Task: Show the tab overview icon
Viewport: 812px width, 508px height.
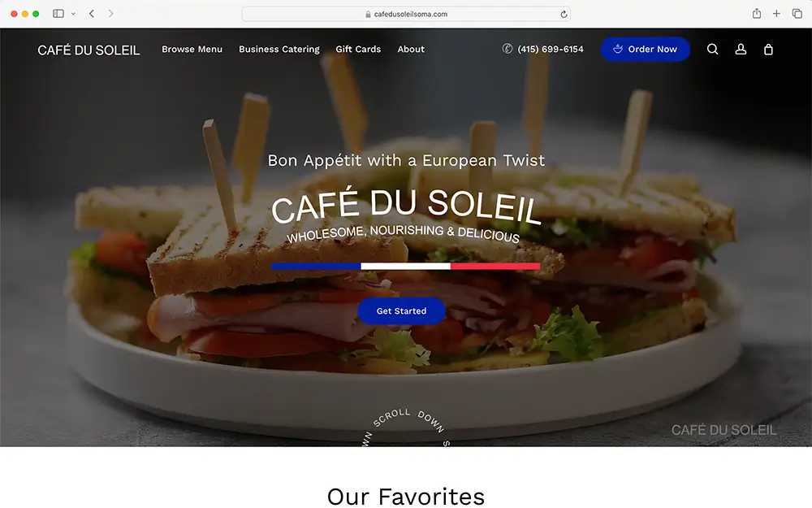Action: click(x=797, y=14)
